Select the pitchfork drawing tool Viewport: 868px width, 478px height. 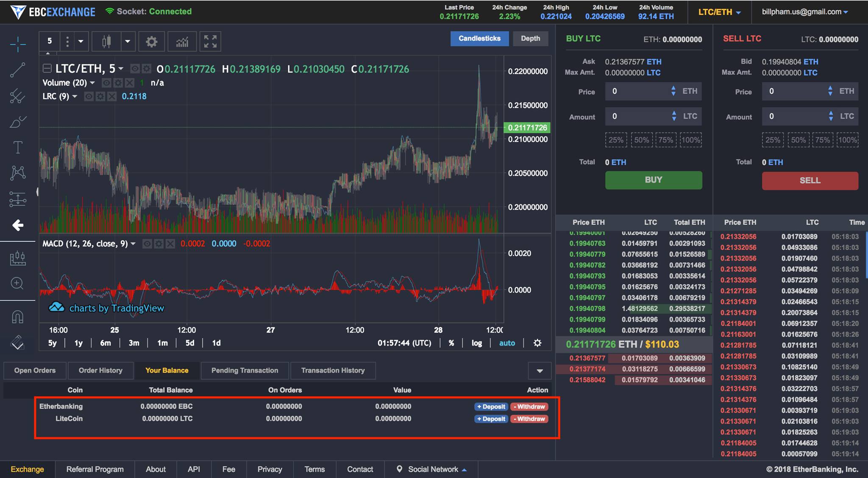pos(17,96)
